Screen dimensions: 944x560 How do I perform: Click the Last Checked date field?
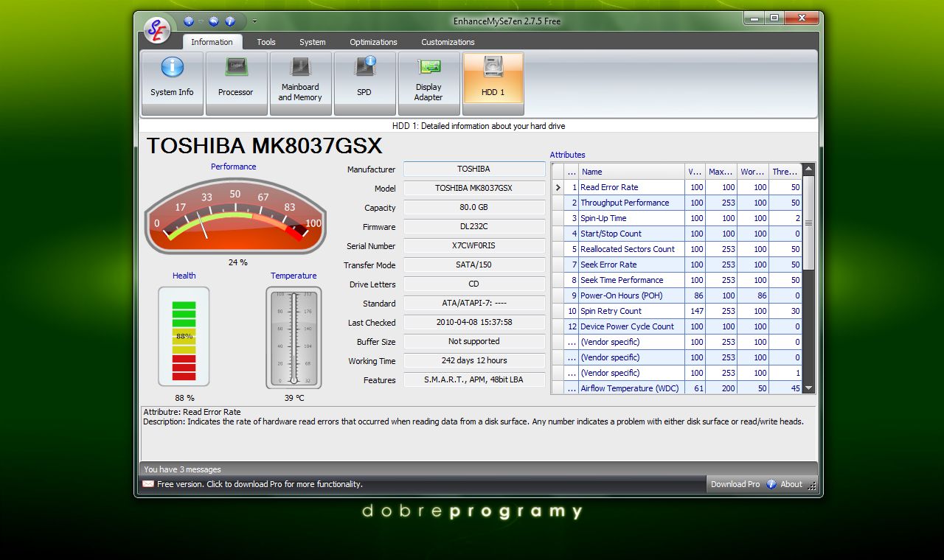(x=474, y=322)
